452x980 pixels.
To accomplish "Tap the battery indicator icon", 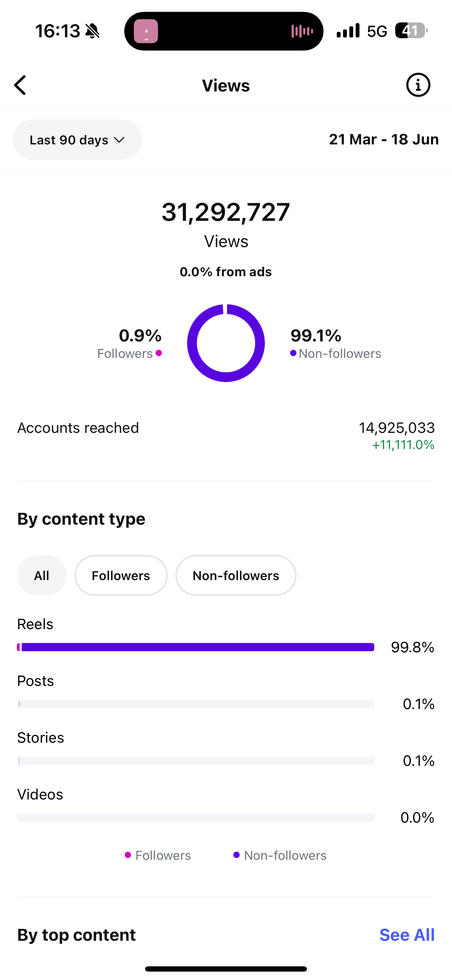I will point(411,31).
